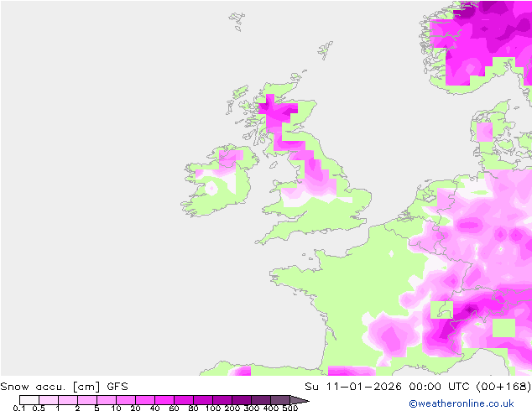532x411 pixels.
Task: Click the '500' legend scale label
Action: [290, 408]
